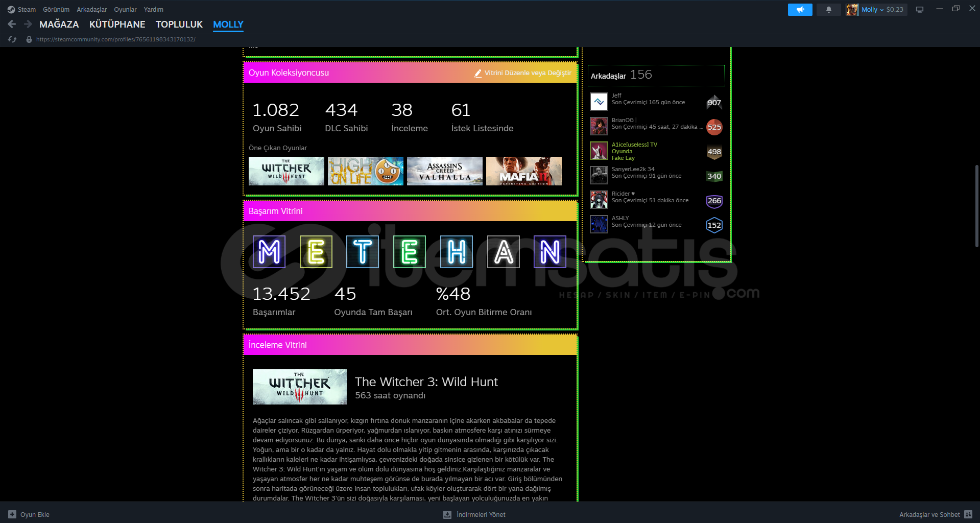
Task: Open the Assassin's Creed Valhalla thumbnail
Action: 445,171
